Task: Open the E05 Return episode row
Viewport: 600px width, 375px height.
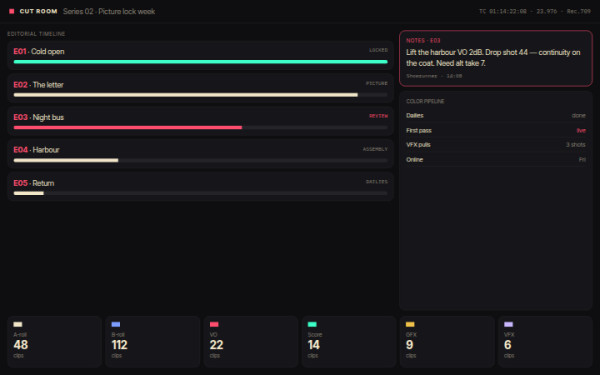Action: point(201,187)
